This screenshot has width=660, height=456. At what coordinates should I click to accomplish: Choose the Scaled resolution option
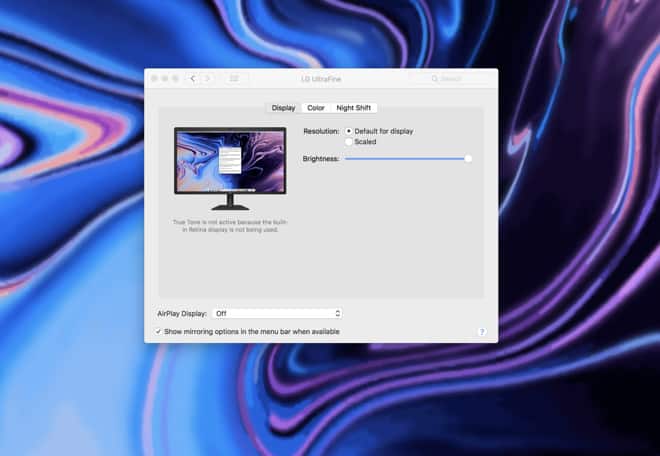(349, 142)
